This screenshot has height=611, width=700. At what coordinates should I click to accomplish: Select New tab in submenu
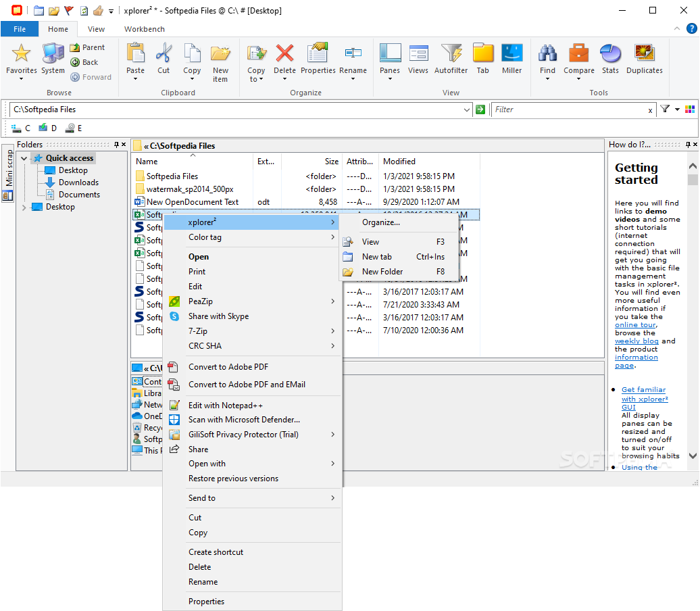pyautogui.click(x=399, y=257)
